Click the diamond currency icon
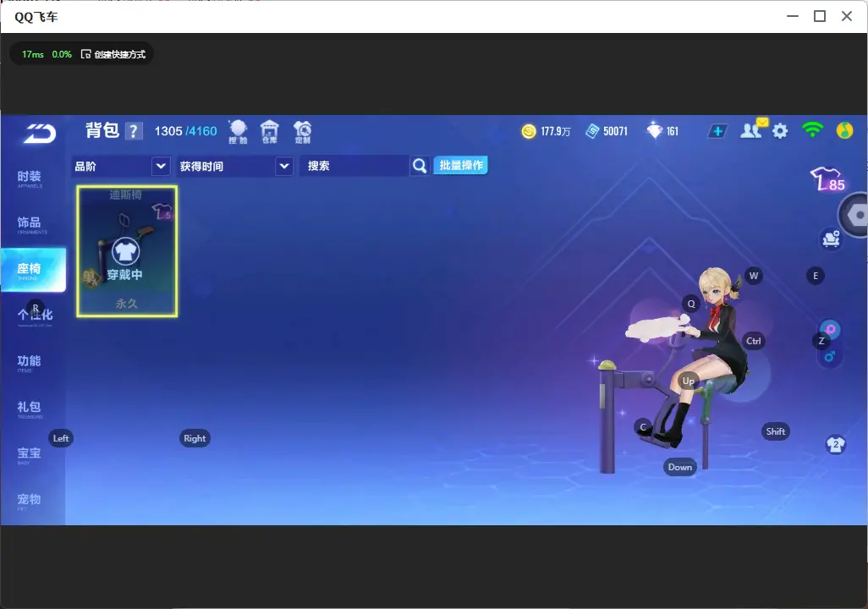 [654, 130]
